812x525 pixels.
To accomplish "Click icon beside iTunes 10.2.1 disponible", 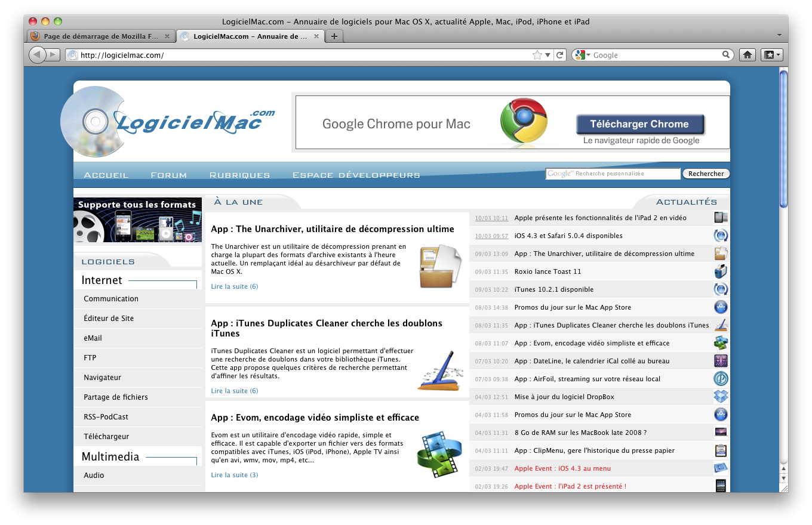I will 721,289.
